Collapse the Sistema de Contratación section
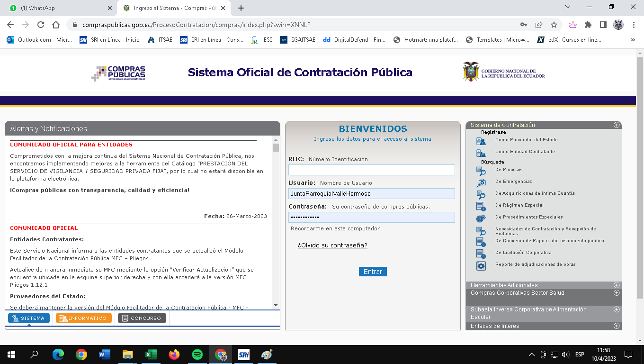Viewport: 644px width, 364px height. [x=617, y=125]
